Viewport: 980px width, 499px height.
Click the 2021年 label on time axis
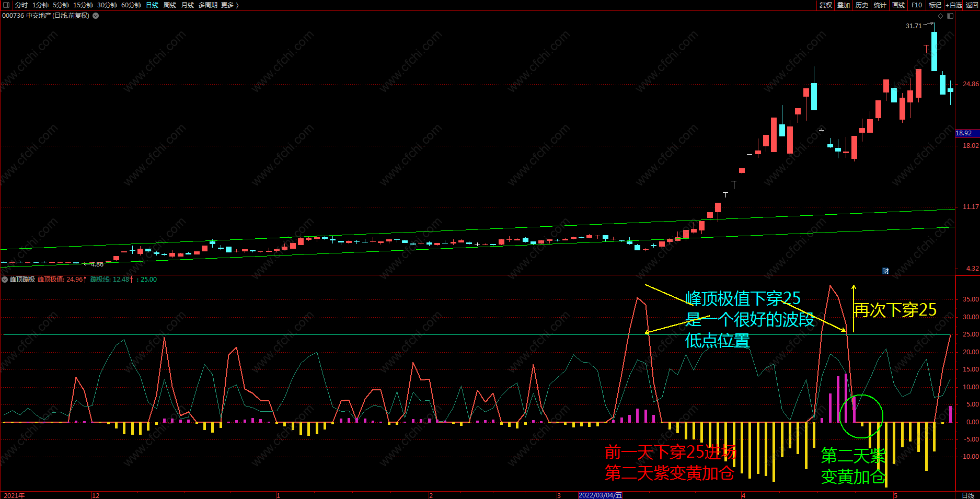[x=14, y=495]
